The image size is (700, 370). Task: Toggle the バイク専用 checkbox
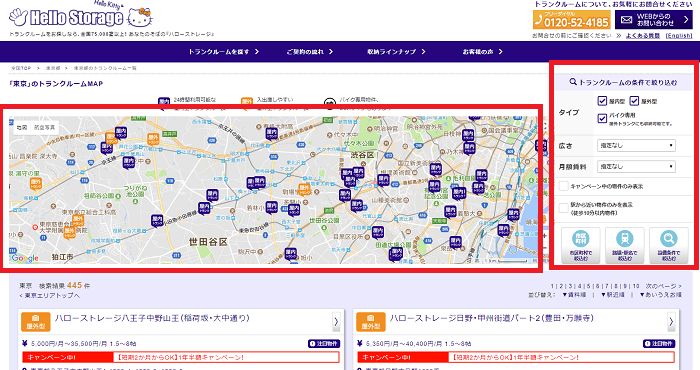pos(602,118)
